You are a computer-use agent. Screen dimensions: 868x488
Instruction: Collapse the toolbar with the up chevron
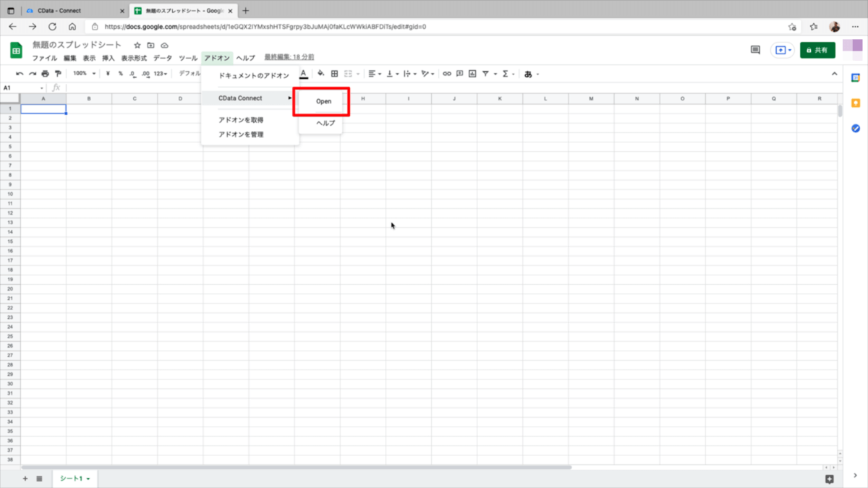[x=834, y=74]
